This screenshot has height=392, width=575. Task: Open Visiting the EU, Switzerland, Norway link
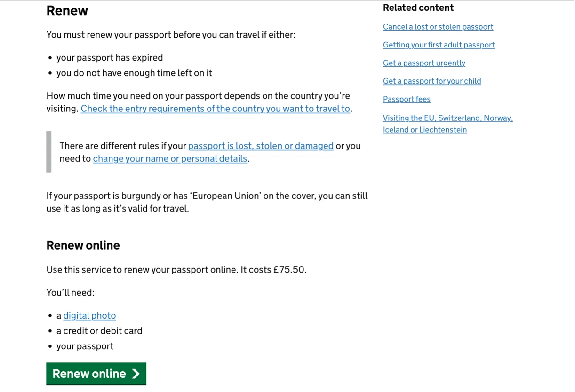click(447, 118)
